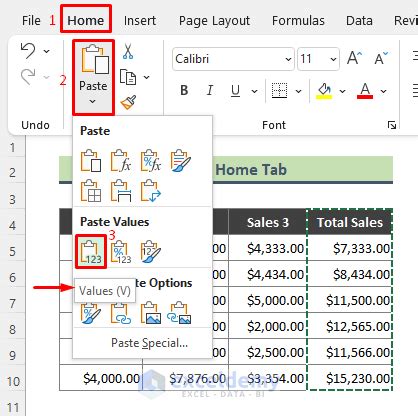Screen dimensions: 418x416
Task: Select the Paste Values 123 icon
Action: 91,251
